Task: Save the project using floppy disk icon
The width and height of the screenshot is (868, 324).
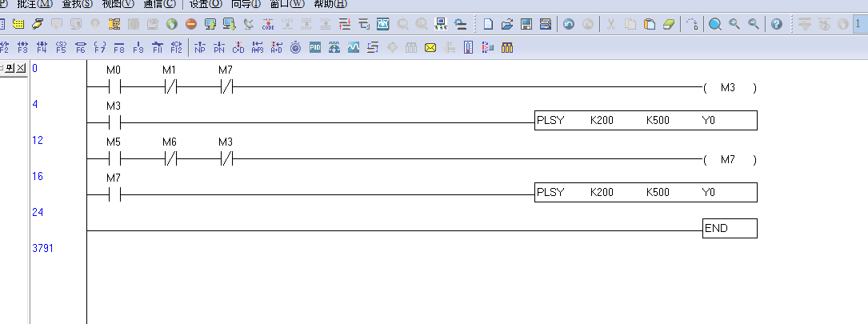Action: click(526, 24)
